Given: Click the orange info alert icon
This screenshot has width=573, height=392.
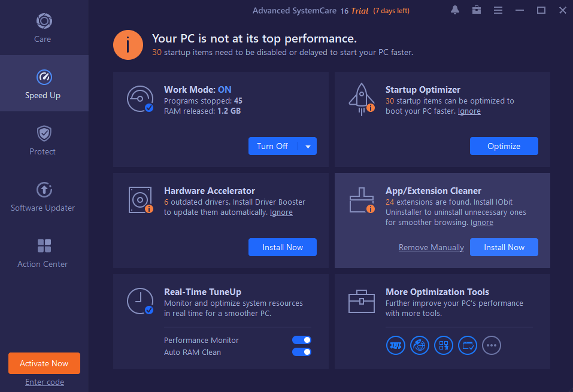Looking at the screenshot, I should click(x=128, y=45).
